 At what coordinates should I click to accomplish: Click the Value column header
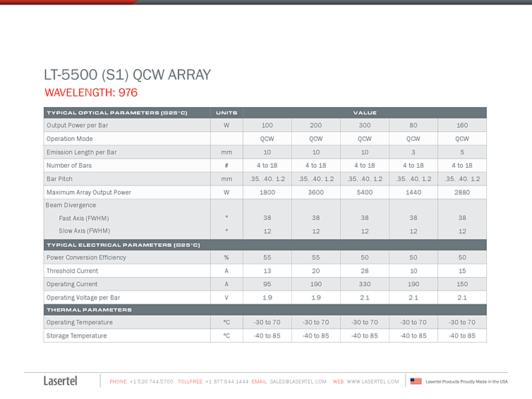365,113
